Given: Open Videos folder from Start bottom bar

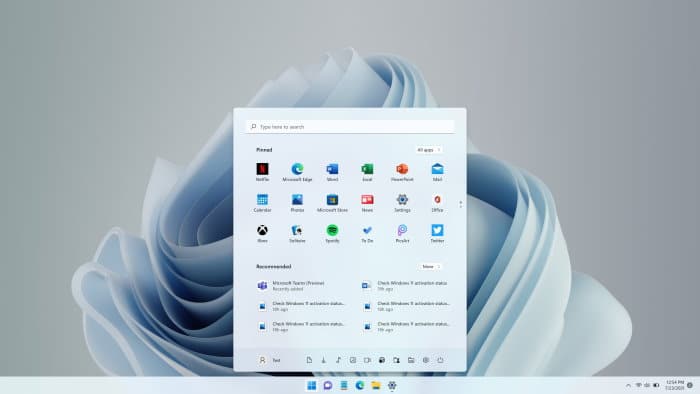Looking at the screenshot, I should tap(367, 360).
